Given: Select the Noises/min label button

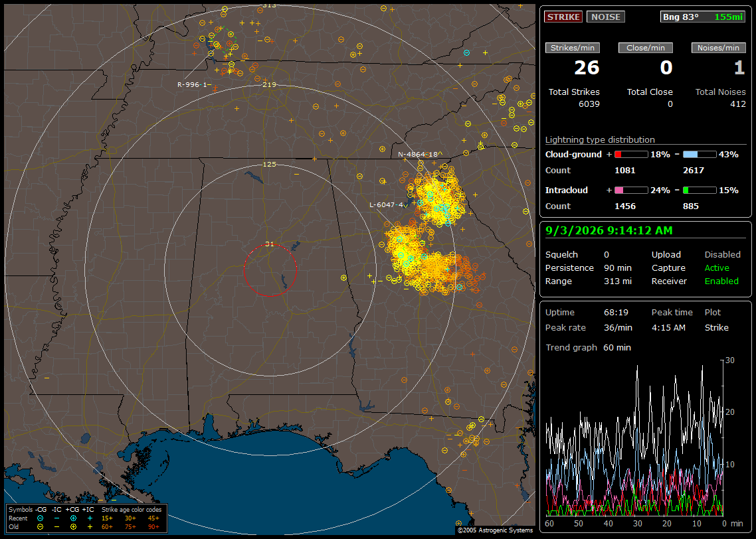Looking at the screenshot, I should point(718,48).
